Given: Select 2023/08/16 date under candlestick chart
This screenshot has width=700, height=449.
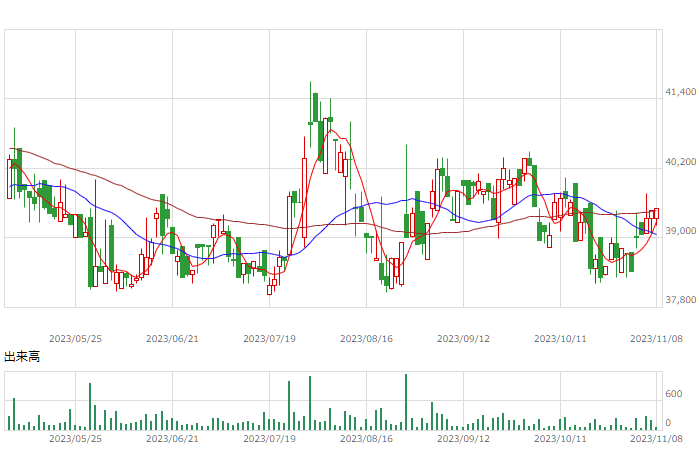Looking at the screenshot, I should tap(367, 339).
